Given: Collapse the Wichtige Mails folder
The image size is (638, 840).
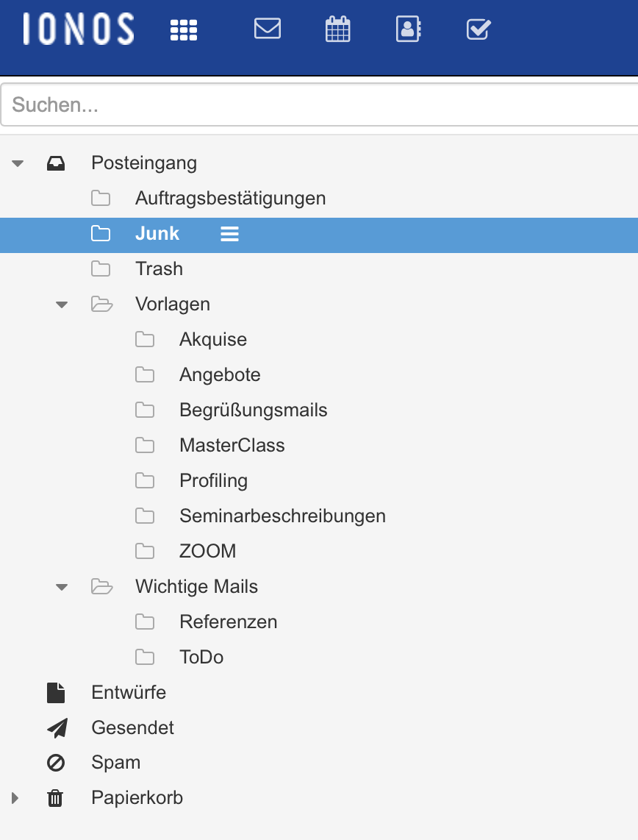Looking at the screenshot, I should pos(62,587).
